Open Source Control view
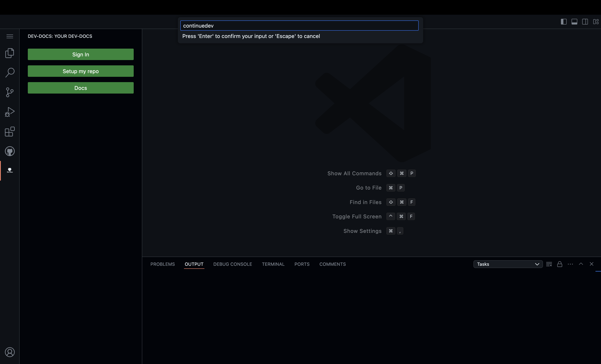Image resolution: width=601 pixels, height=364 pixels. tap(10, 92)
